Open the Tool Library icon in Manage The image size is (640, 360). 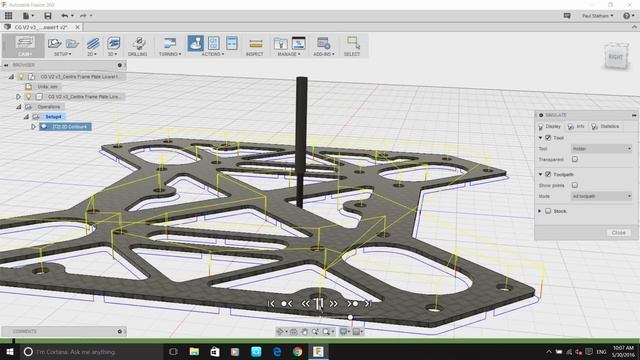(280, 43)
